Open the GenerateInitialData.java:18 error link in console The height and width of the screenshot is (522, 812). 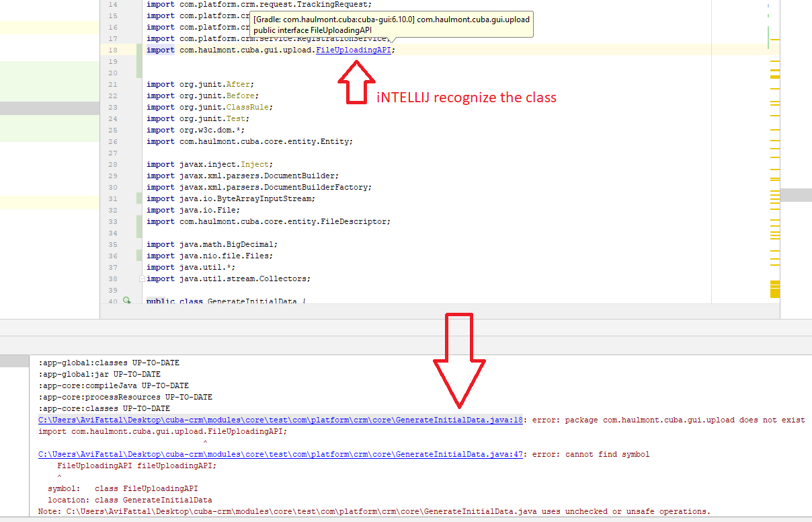coord(280,420)
